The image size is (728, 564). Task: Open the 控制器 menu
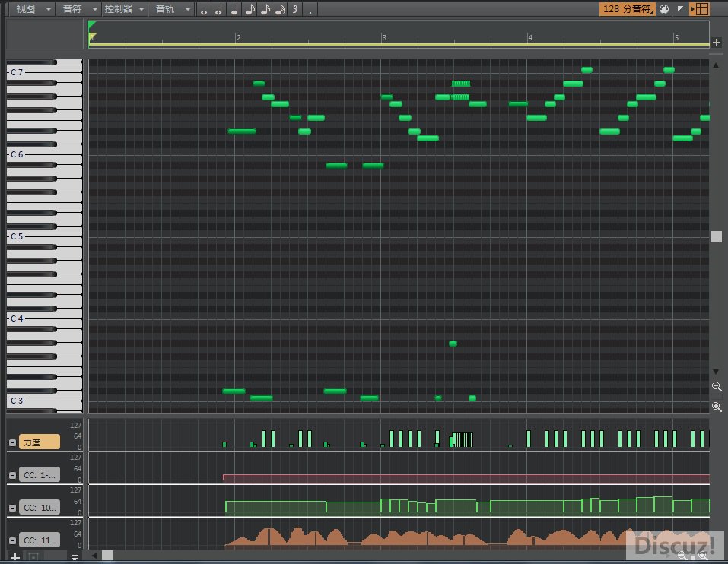[x=123, y=9]
